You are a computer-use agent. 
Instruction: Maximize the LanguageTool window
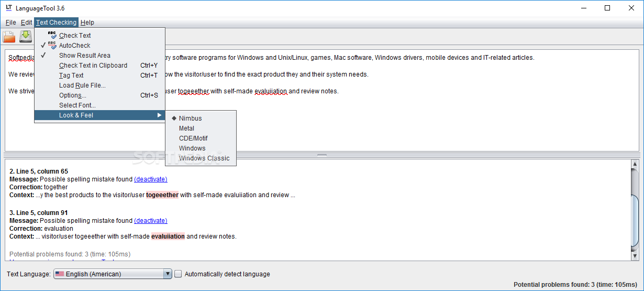click(x=607, y=8)
